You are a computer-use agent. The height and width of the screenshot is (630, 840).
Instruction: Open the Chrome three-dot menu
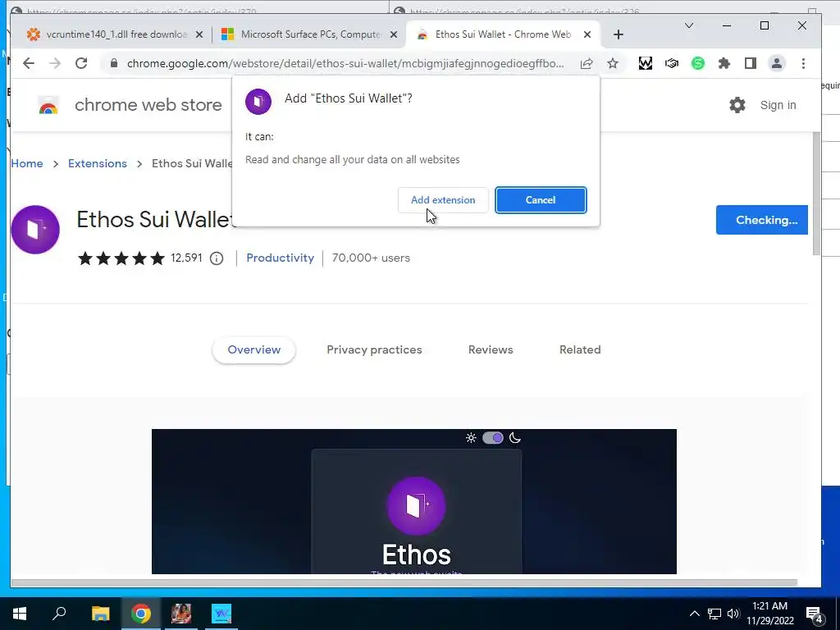click(x=803, y=63)
